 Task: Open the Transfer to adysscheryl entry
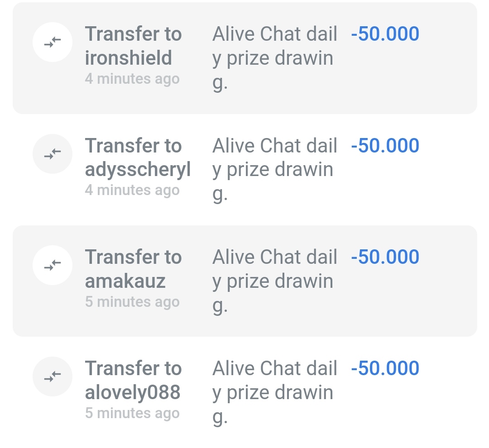point(245,170)
